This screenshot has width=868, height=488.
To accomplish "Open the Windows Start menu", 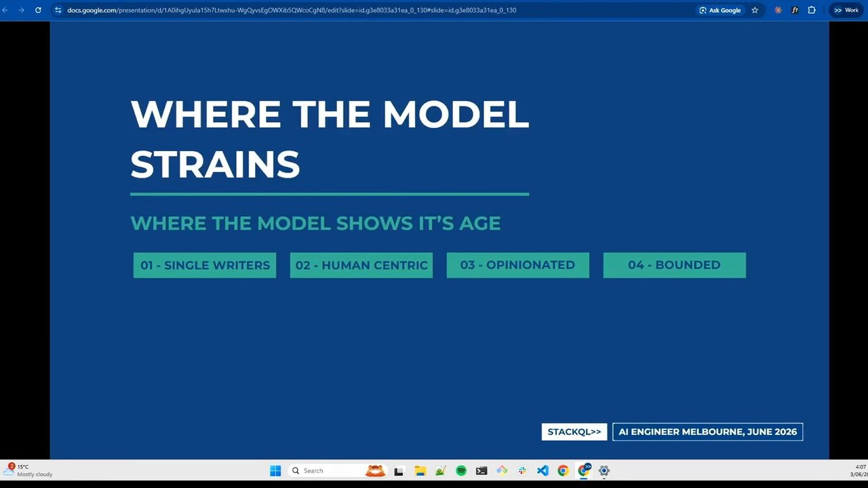I will pos(275,470).
